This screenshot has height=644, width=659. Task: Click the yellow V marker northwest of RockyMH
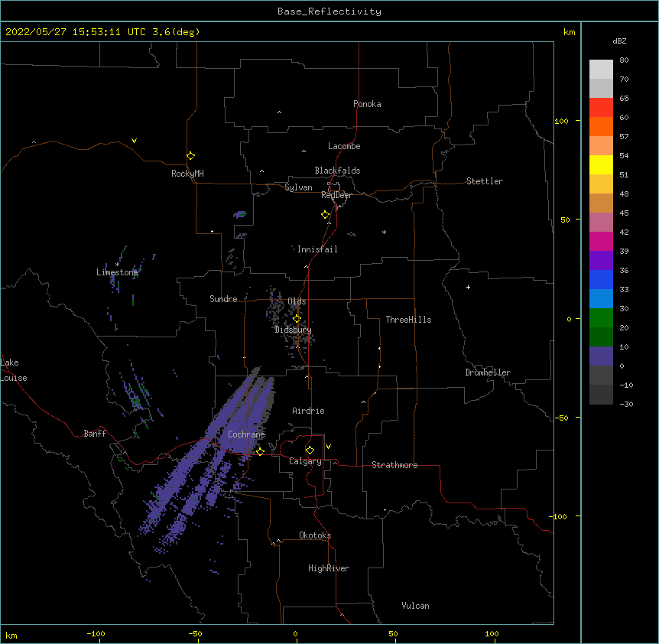click(x=134, y=141)
